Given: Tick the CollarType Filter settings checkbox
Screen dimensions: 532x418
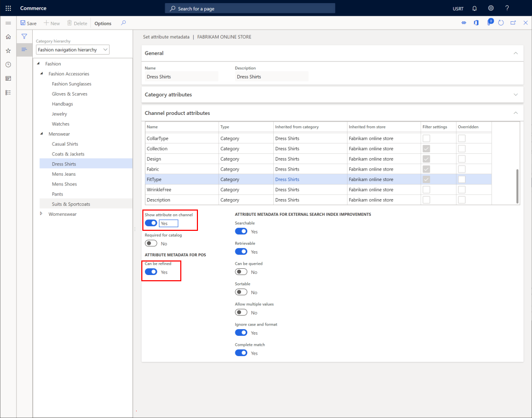Looking at the screenshot, I should click(x=426, y=138).
